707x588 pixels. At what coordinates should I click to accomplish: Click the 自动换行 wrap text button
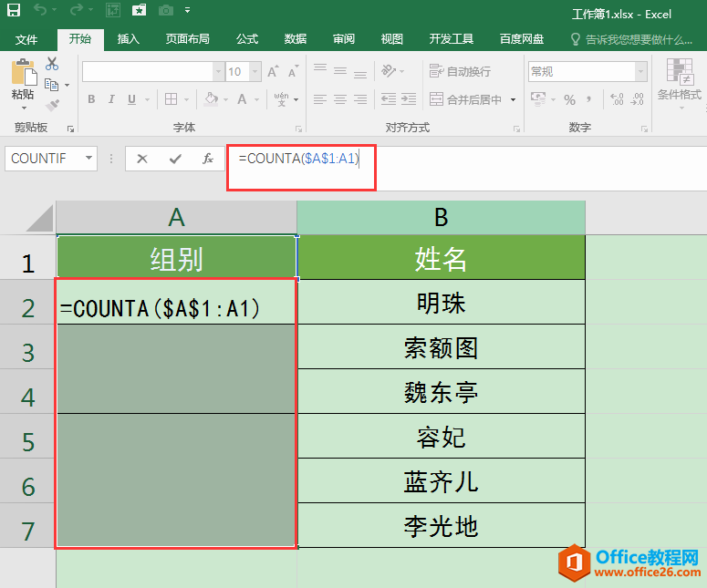tap(460, 71)
